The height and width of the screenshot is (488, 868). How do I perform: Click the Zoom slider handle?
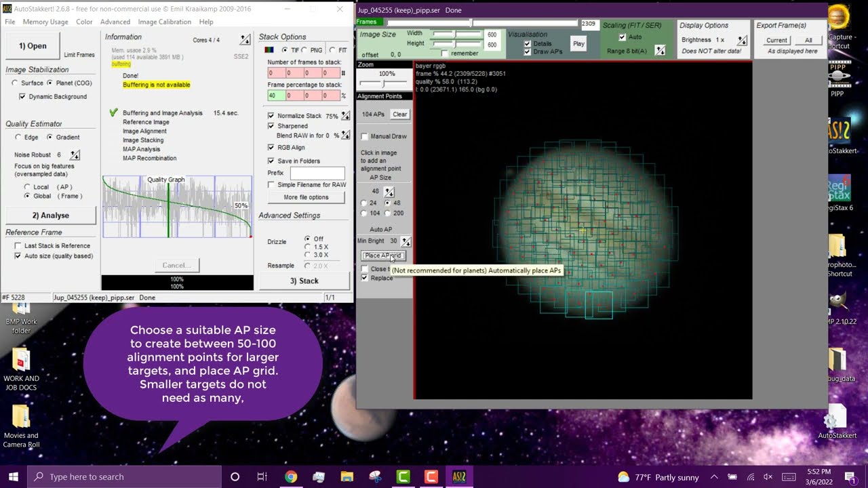click(x=383, y=83)
